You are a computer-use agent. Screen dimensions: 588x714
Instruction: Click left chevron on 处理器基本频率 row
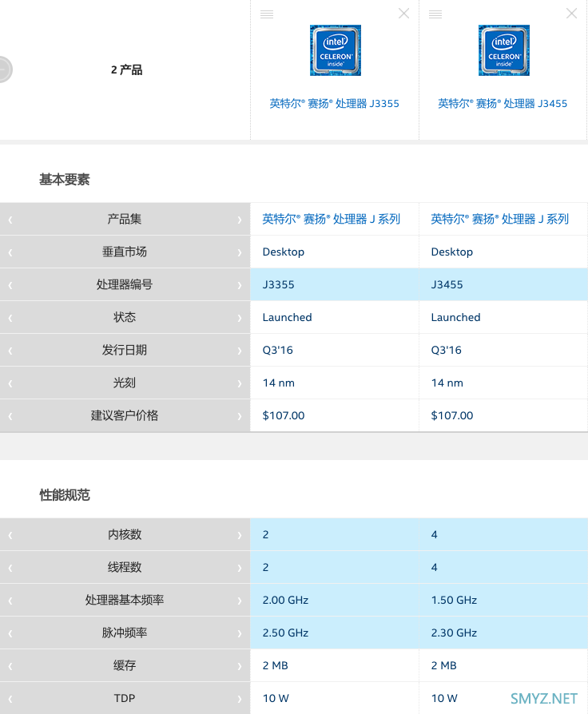(x=10, y=601)
